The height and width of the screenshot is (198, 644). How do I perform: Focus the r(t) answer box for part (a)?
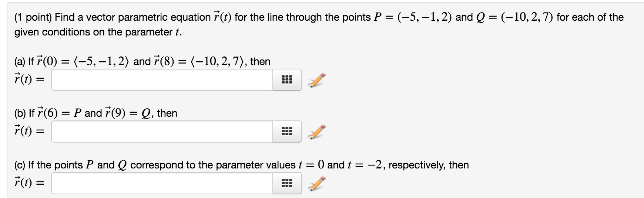(162, 80)
